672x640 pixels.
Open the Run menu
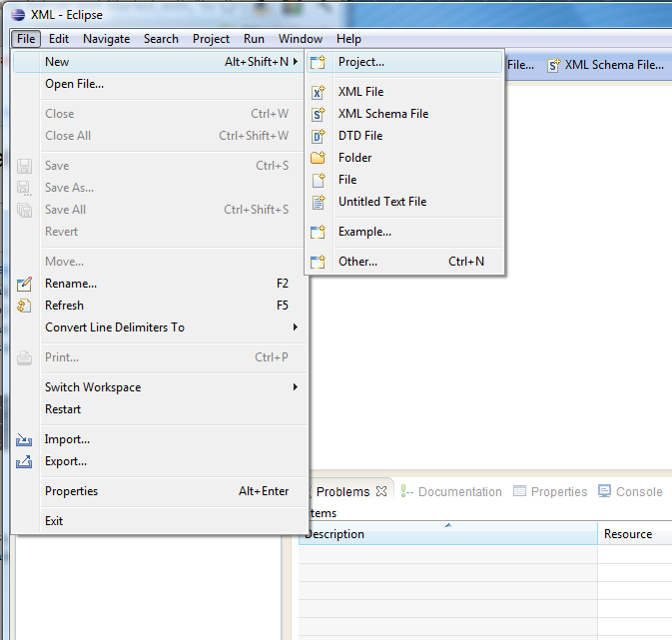click(254, 39)
